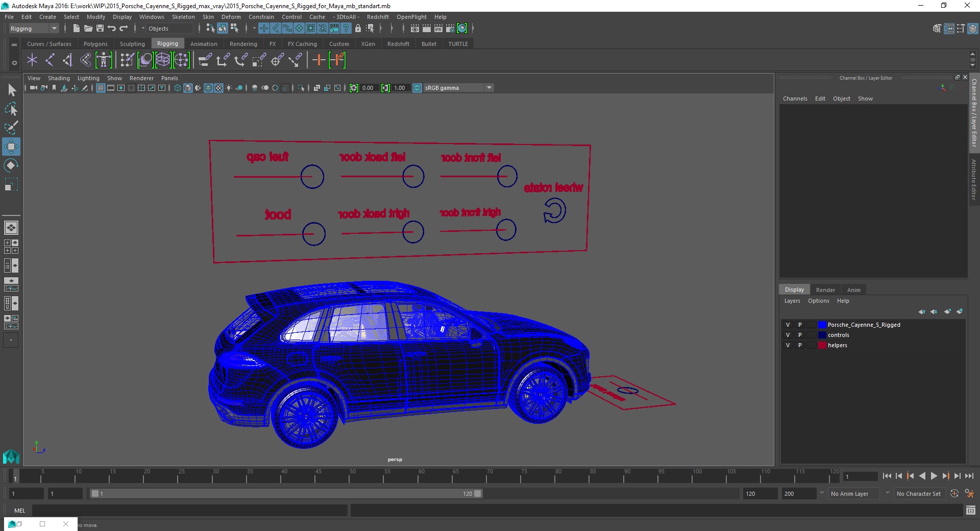980x531 pixels.
Task: Choose the Paint Selection tool
Action: point(11,128)
